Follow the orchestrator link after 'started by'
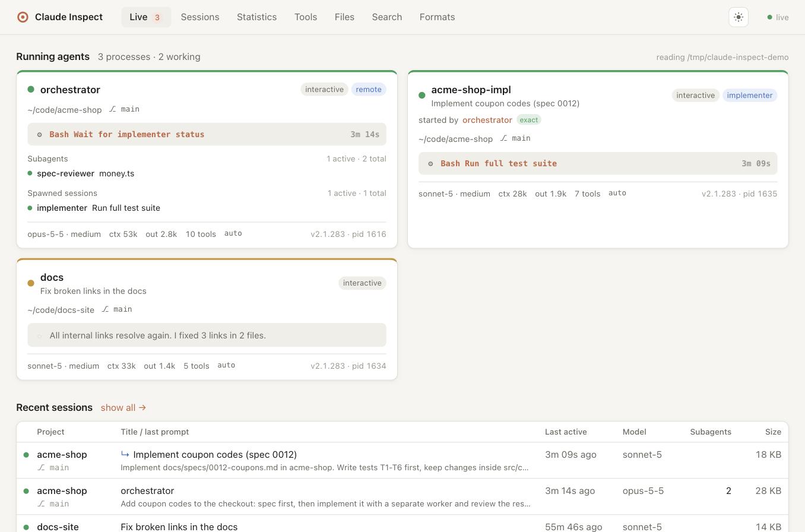 [x=487, y=120]
